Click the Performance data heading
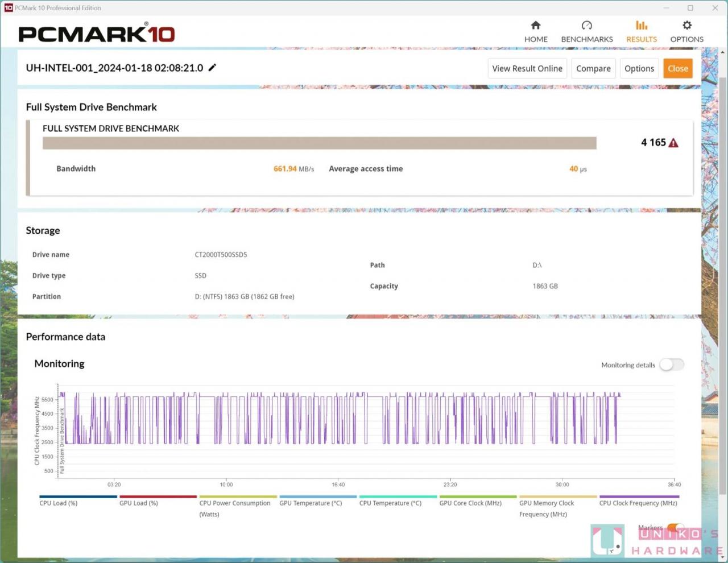The height and width of the screenshot is (563, 728). coord(65,337)
